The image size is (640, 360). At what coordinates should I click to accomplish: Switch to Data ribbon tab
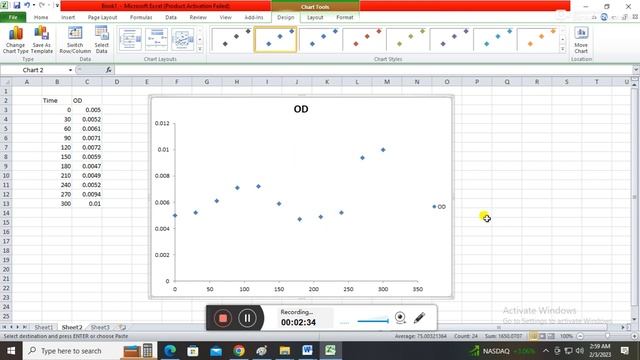tap(171, 18)
